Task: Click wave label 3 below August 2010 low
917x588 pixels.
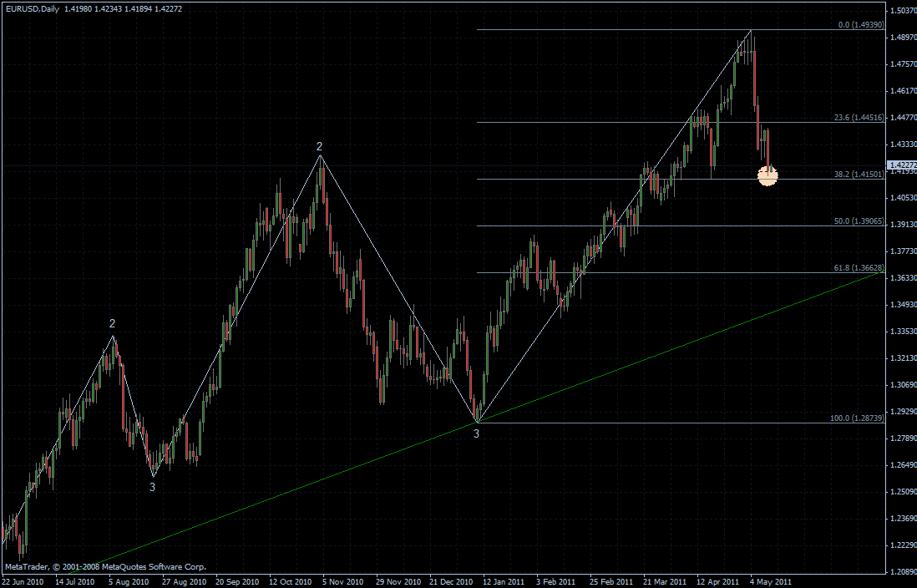Action: (x=152, y=487)
